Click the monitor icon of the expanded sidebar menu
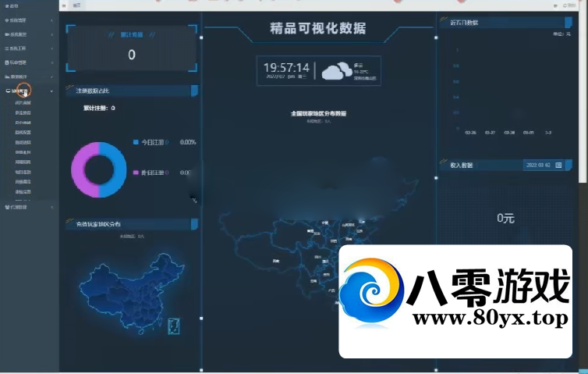This screenshot has width=588, height=374. [9, 91]
